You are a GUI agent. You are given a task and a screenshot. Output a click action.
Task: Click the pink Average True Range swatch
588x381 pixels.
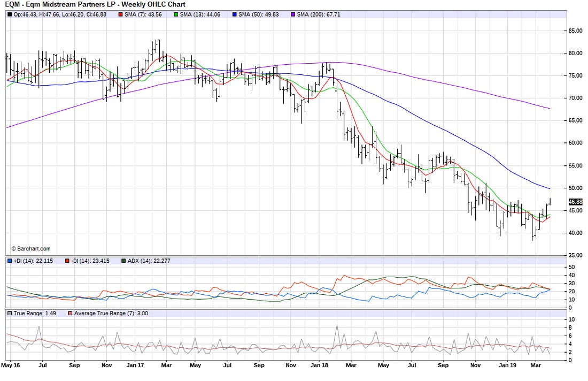click(70, 314)
